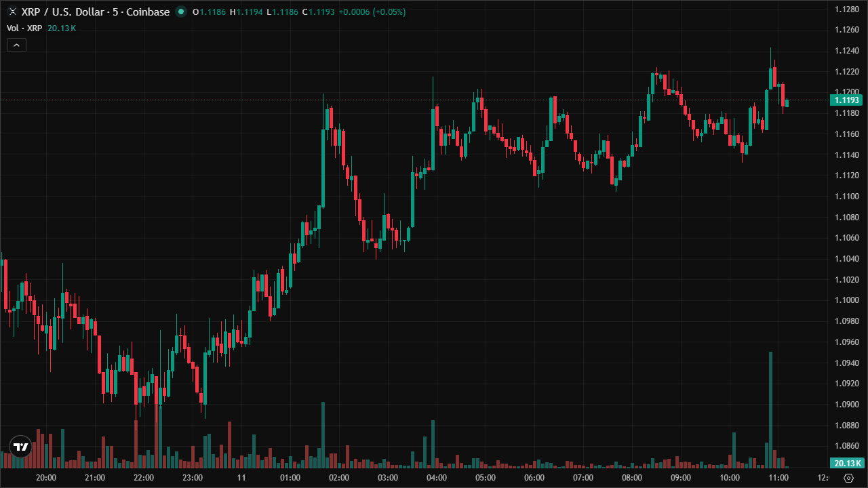
Task: Click the 1.1120 price axis label
Action: tap(847, 176)
